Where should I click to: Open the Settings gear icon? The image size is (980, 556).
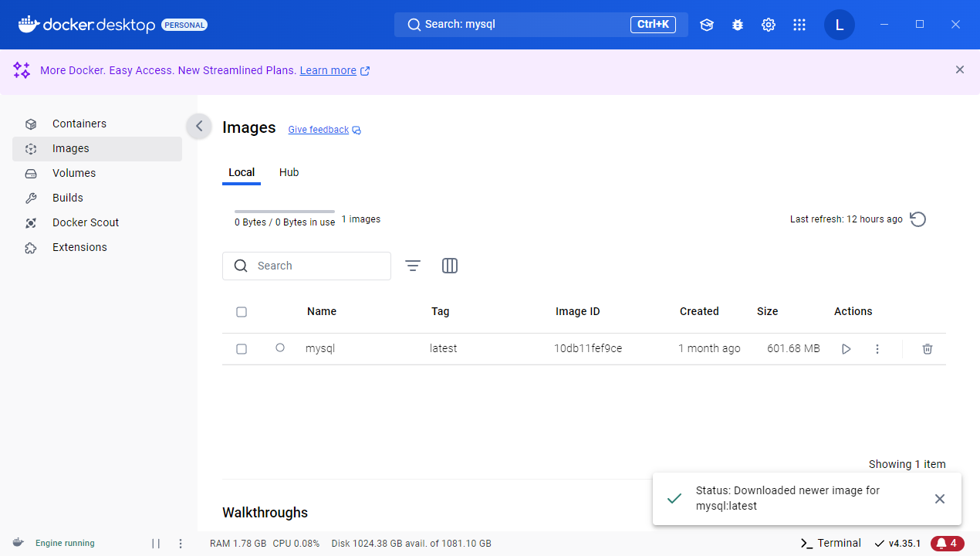coord(769,25)
